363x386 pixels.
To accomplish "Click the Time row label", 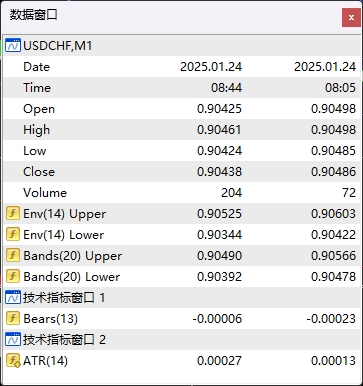I will point(37,88).
